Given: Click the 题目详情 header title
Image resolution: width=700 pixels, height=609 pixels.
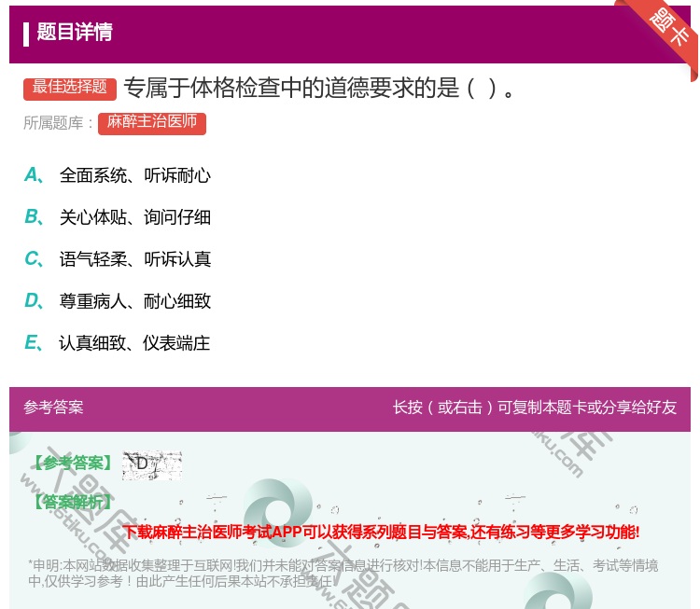Looking at the screenshot, I should tap(75, 33).
